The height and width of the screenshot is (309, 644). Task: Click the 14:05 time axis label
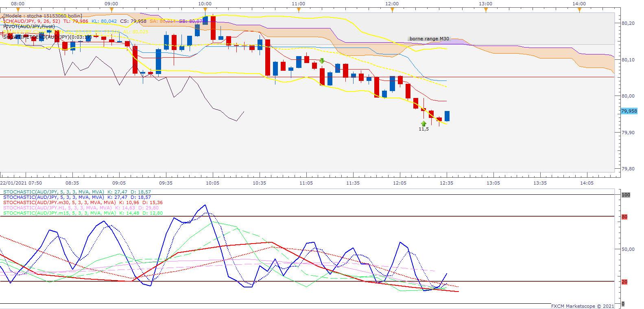click(587, 183)
